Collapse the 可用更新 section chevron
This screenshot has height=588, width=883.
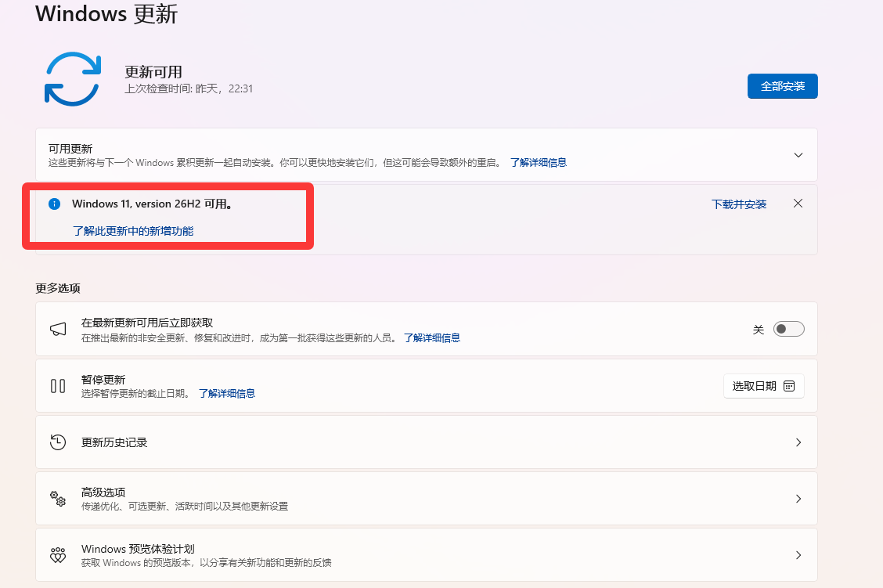pyautogui.click(x=798, y=155)
